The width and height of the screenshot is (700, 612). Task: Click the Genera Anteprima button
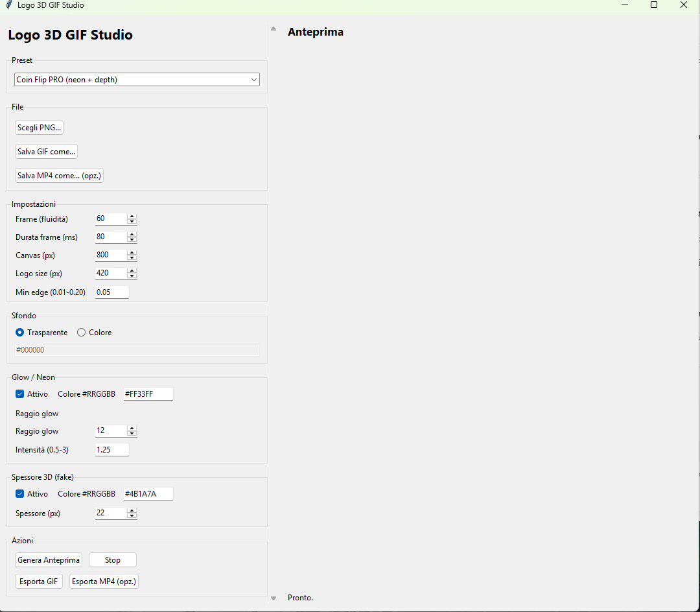(x=49, y=560)
